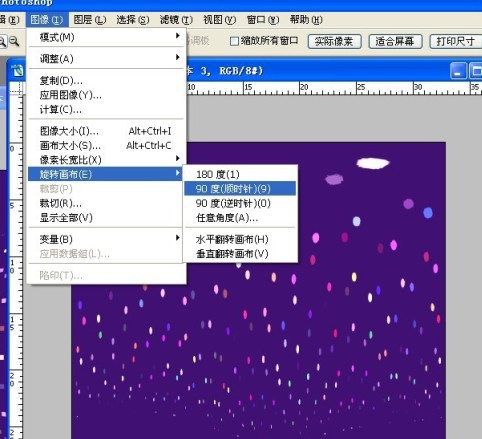Choose 任意角度(A)... rotation option
Viewport: 482px width, 439px height.
point(240,218)
